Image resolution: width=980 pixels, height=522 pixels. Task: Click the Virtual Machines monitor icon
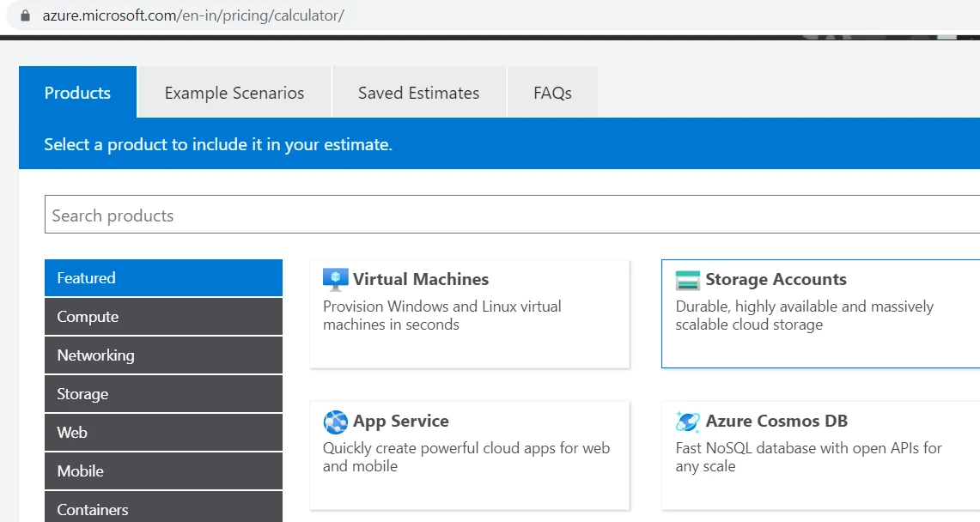[335, 278]
